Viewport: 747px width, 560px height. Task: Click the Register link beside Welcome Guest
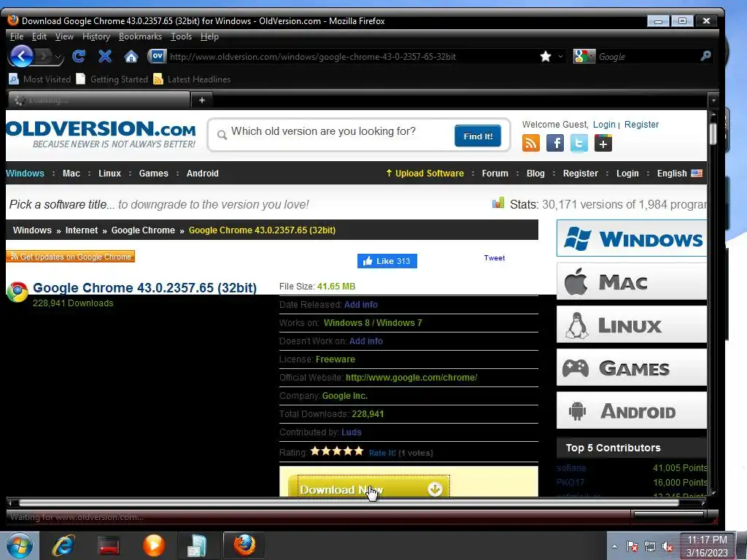(641, 124)
